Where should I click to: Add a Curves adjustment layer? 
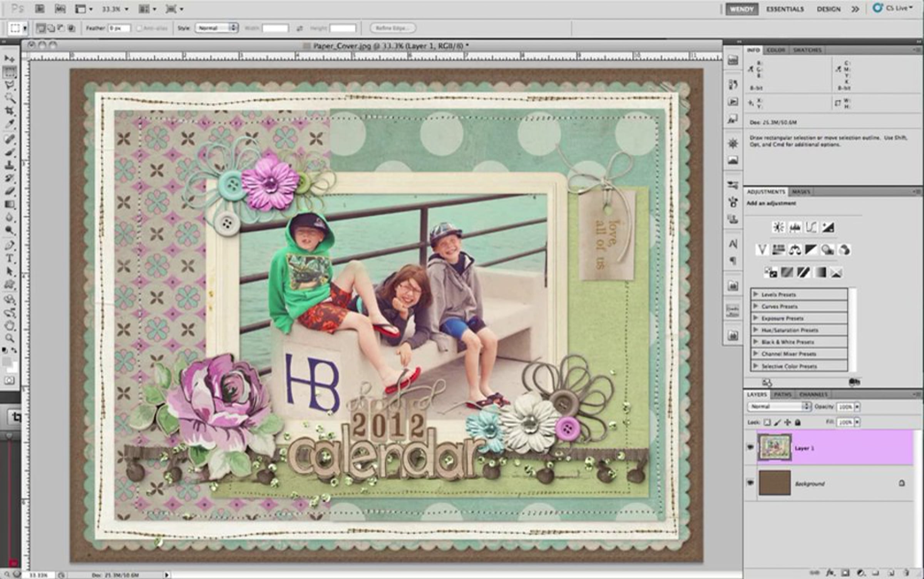[811, 227]
